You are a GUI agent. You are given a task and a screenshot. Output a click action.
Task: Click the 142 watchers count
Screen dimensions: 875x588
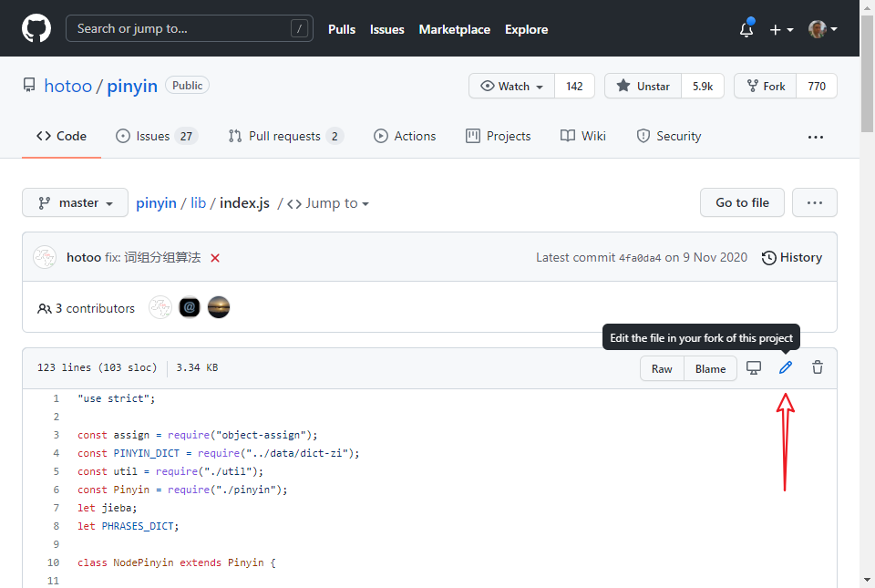tap(574, 86)
